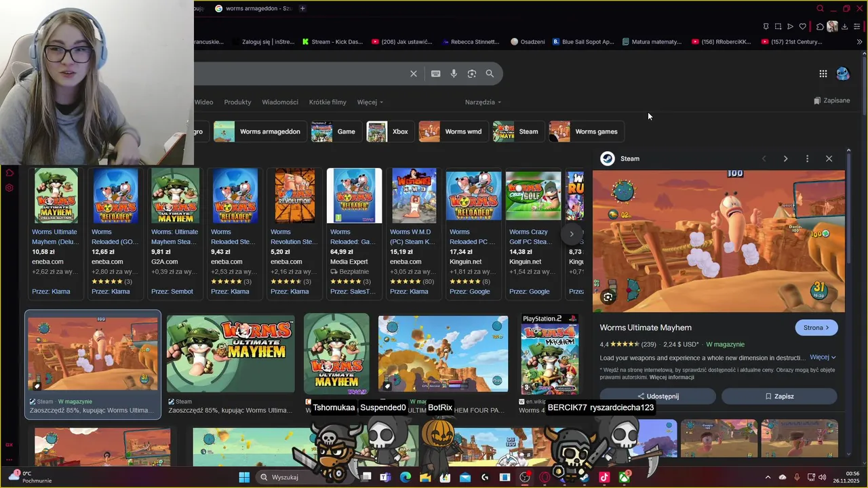Open Microsoft Edge from taskbar
The image size is (868, 488).
pos(405,477)
